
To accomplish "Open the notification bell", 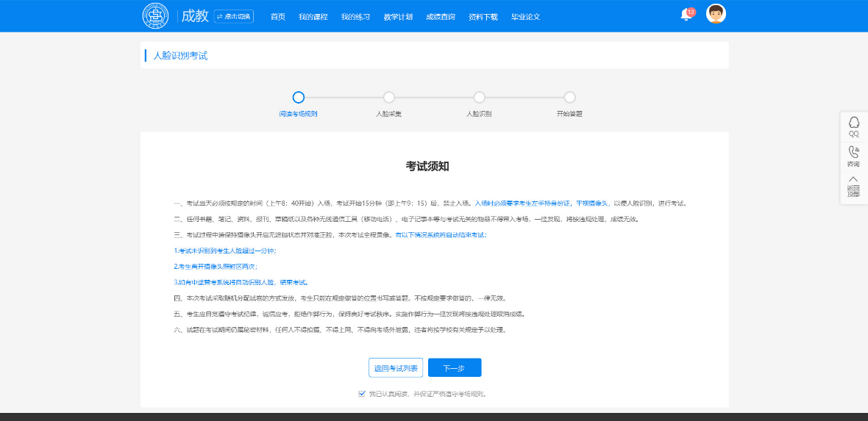I will point(686,15).
